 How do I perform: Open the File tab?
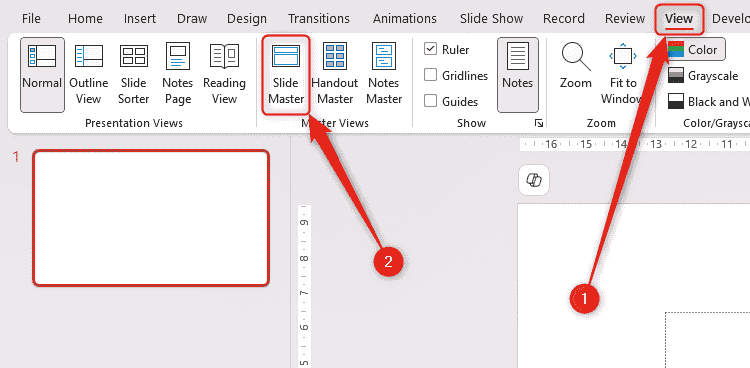pos(31,19)
